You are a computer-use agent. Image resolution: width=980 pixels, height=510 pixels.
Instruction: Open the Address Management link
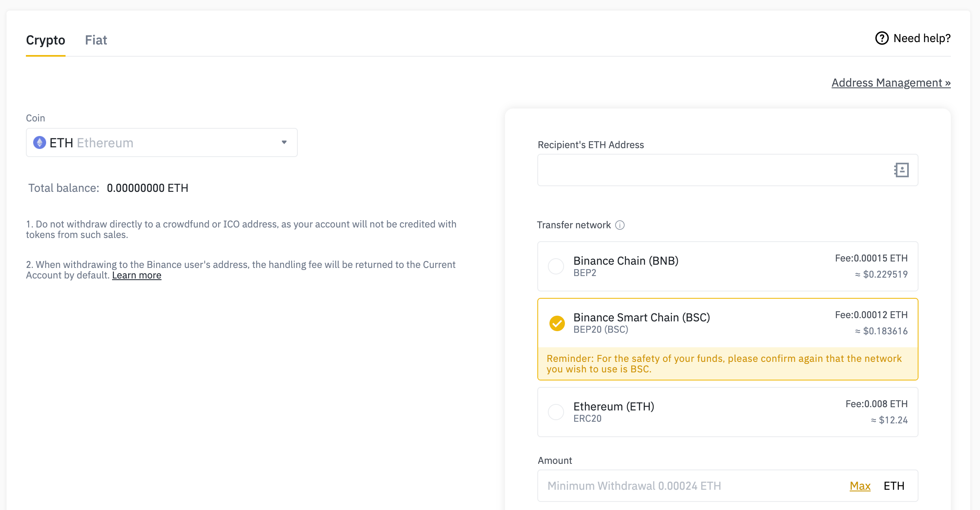coord(891,83)
